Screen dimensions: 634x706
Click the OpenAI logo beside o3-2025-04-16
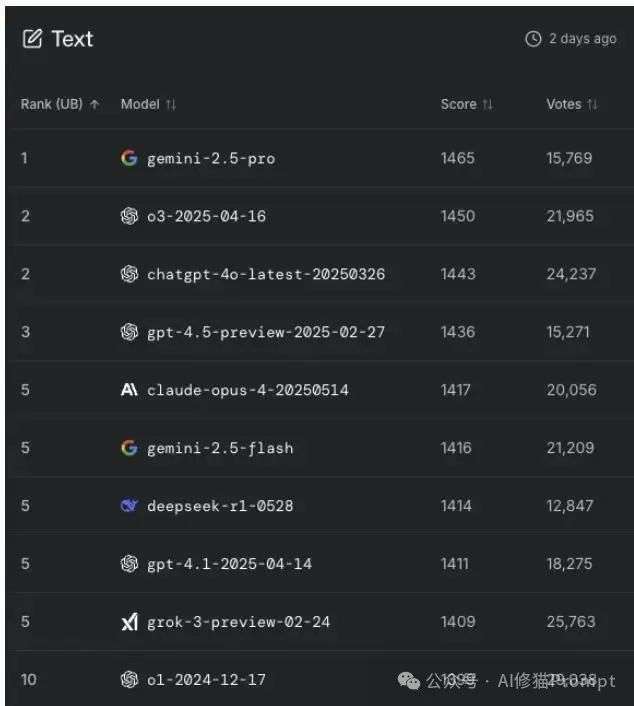(129, 216)
